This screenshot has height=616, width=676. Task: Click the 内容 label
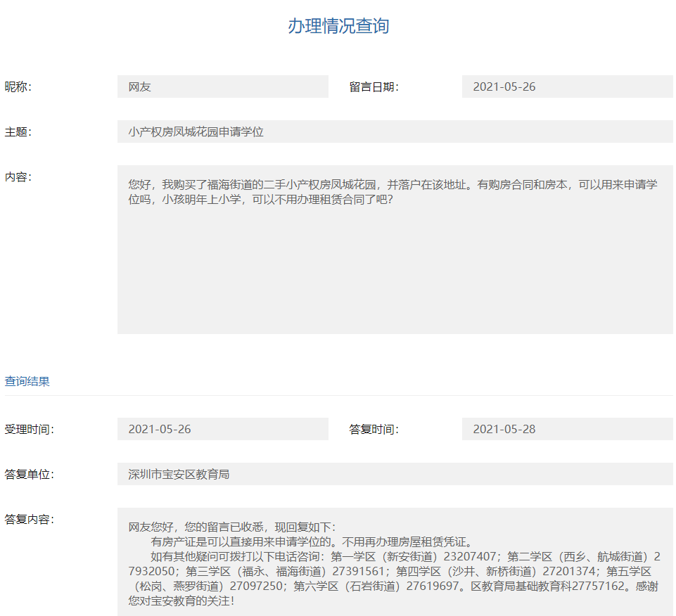(18, 177)
